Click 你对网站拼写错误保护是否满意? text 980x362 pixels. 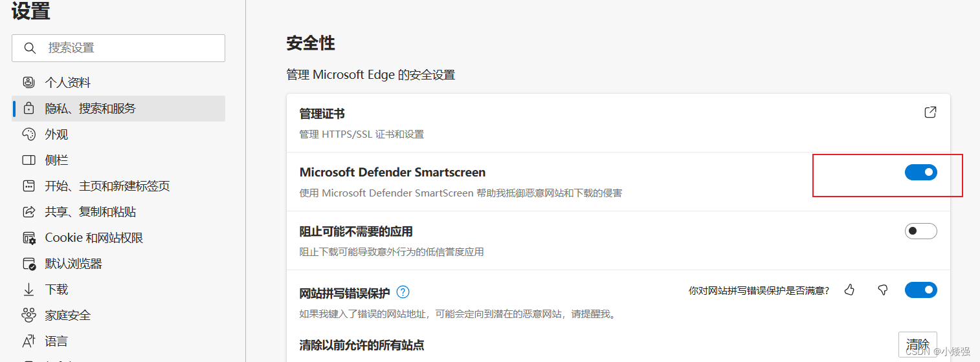[759, 291]
